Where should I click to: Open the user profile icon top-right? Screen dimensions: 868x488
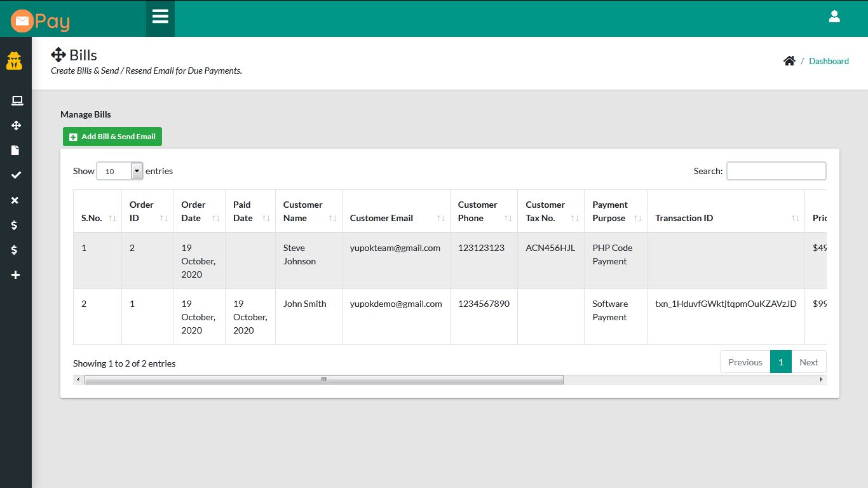(834, 17)
